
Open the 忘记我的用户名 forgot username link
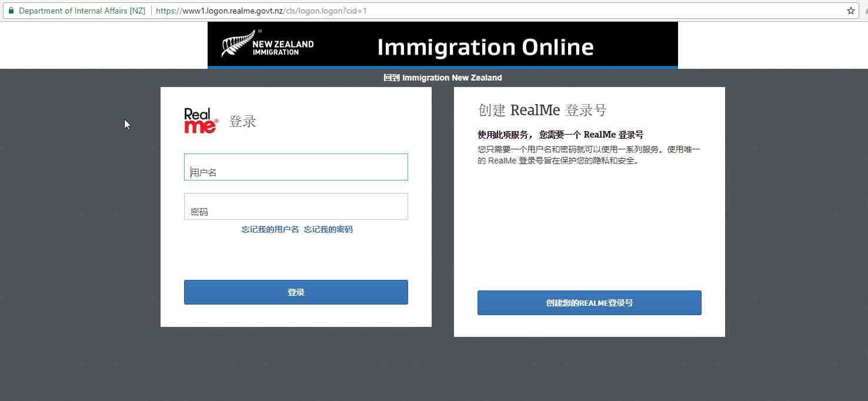pyautogui.click(x=270, y=229)
